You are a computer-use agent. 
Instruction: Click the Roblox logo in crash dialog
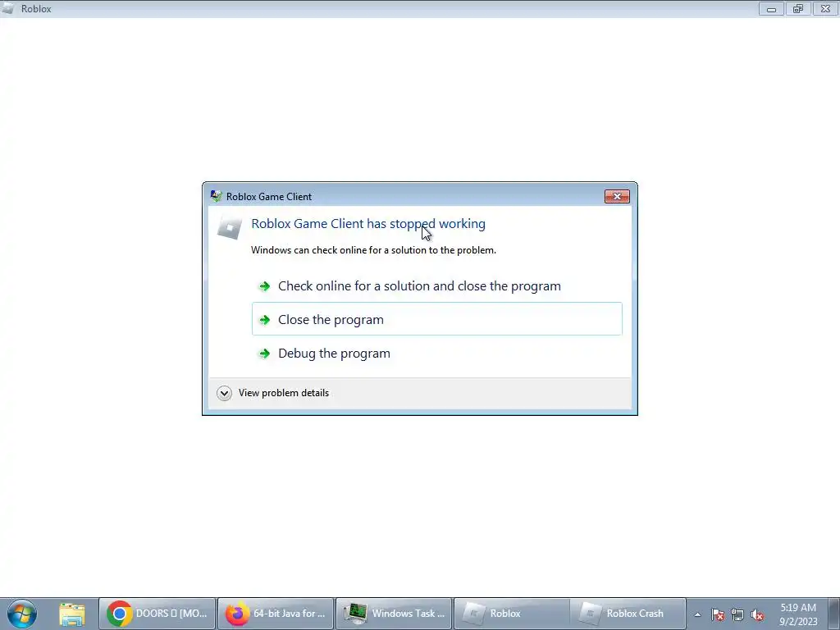(x=230, y=228)
